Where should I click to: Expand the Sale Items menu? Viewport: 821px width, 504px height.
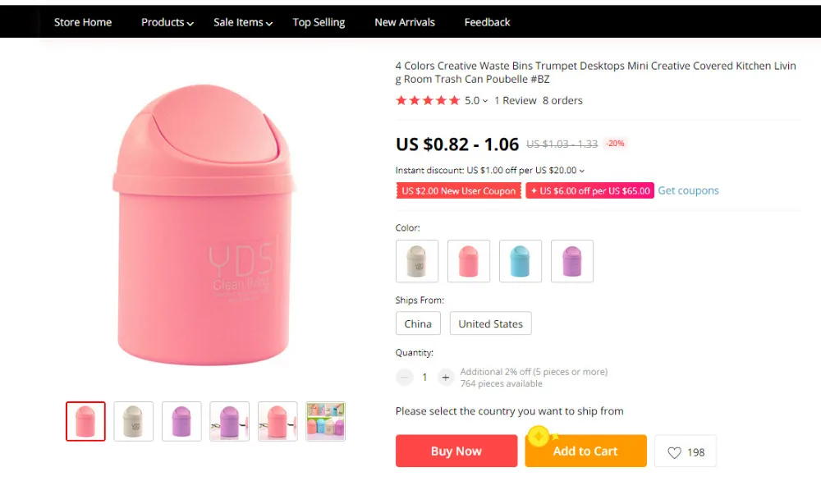tap(242, 22)
